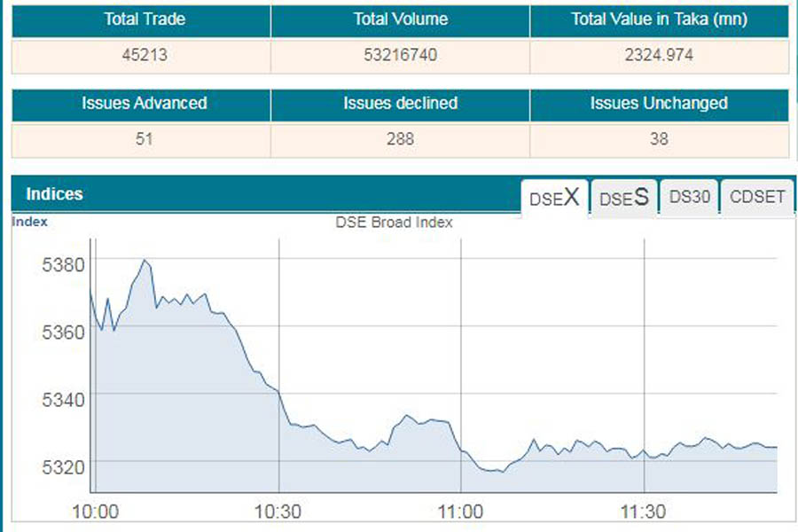This screenshot has height=532, width=798.
Task: Click the 288 issues declined count
Action: coord(400,139)
